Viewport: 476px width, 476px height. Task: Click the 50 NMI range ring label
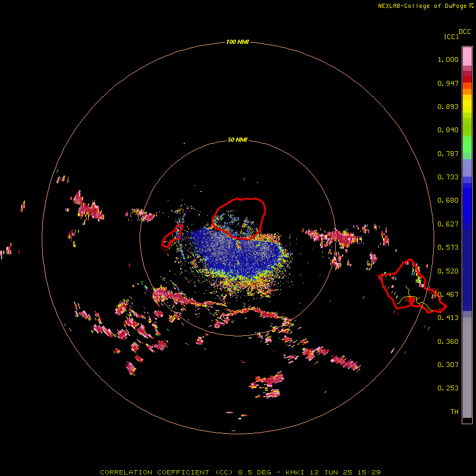237,140
